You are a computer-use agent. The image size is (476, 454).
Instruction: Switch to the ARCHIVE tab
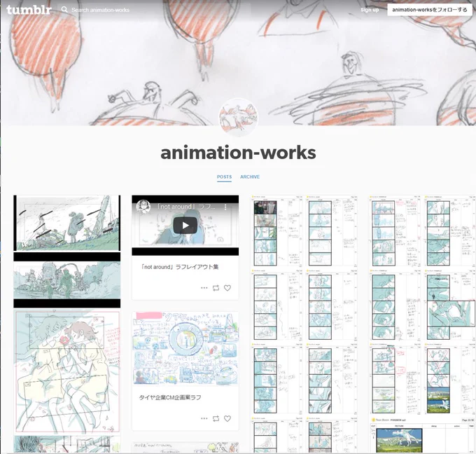250,177
